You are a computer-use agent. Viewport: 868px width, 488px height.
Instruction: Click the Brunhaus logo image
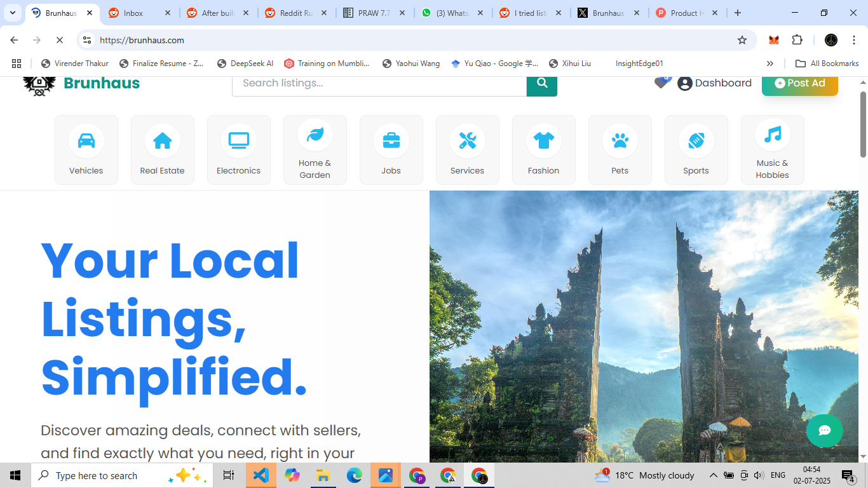pos(39,86)
